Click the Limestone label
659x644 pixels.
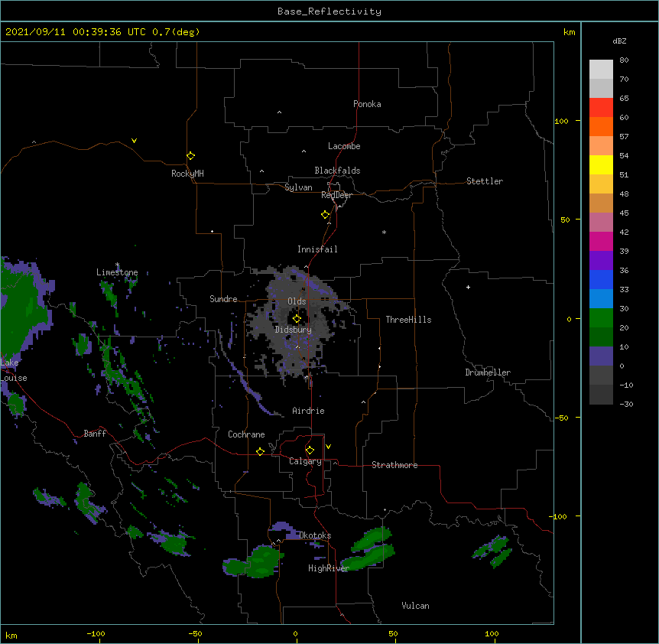117,272
